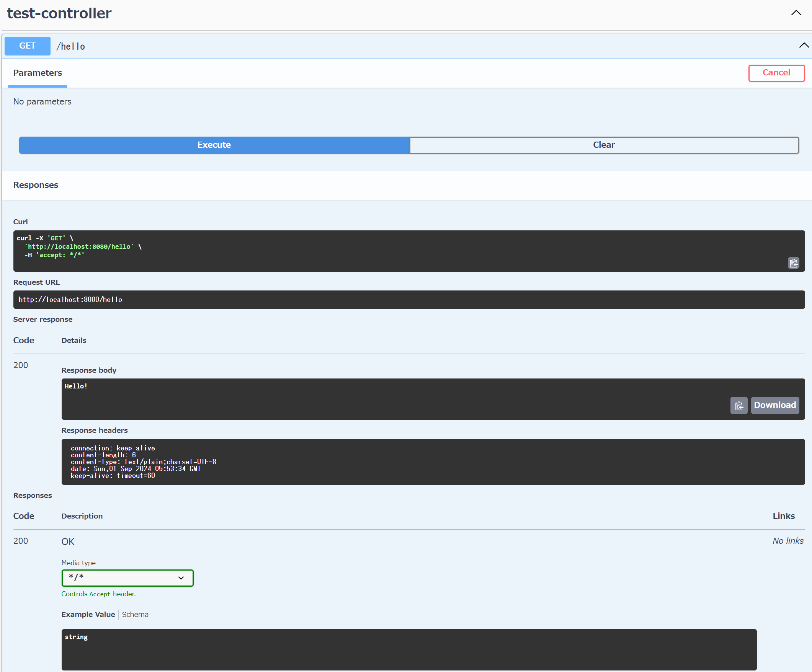Download the response body
The width and height of the screenshot is (812, 672).
coord(775,405)
